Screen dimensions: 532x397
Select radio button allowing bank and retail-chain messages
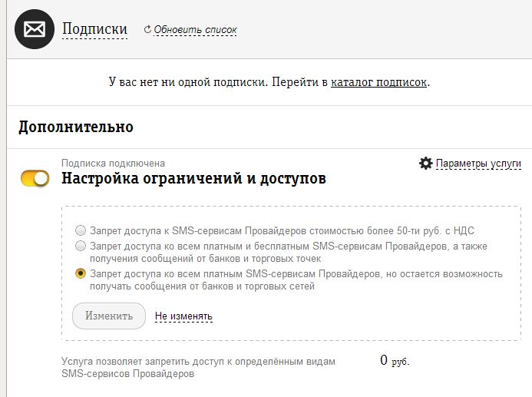(x=81, y=273)
